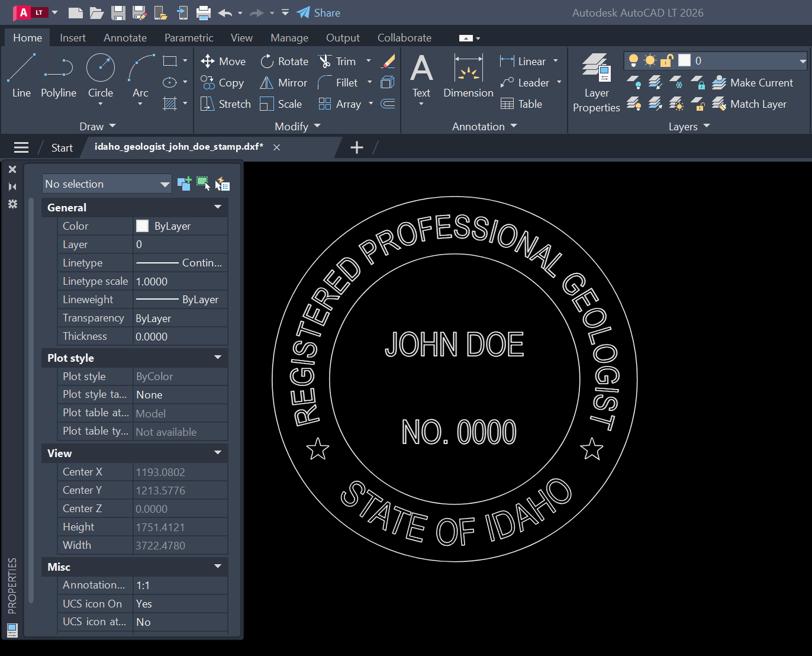The image size is (812, 656).
Task: Open the Annotate ribbon tab
Action: (x=125, y=37)
